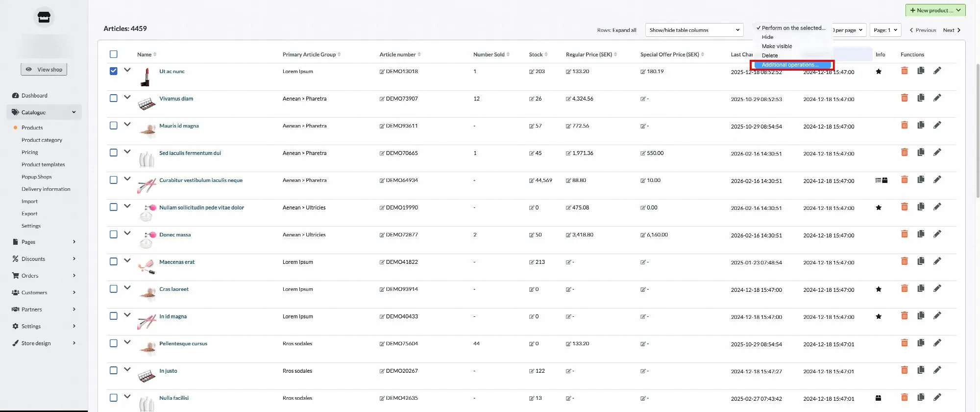Open Show/hide table columns dropdown
980x412 pixels.
pos(694,30)
